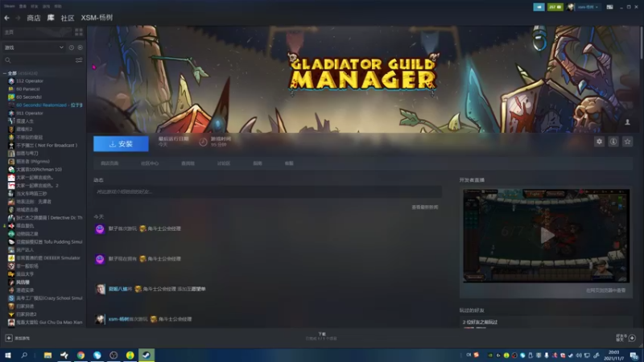Click the library search magnifier icon

click(x=8, y=60)
